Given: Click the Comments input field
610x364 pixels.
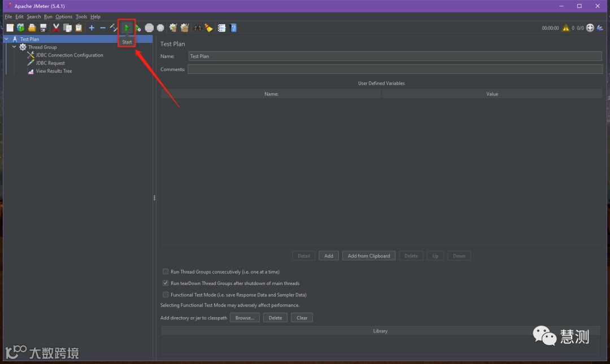Looking at the screenshot, I should coord(395,69).
